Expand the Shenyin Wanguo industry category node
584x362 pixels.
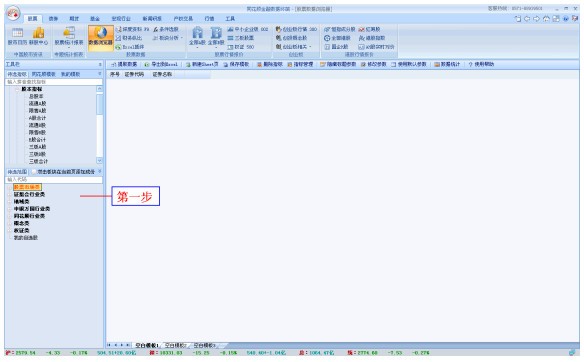[10, 209]
